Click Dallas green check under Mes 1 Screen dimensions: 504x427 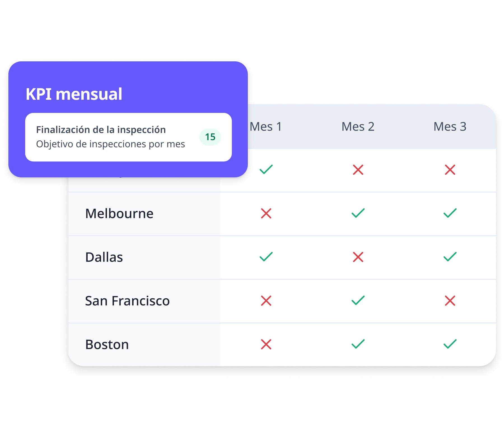(266, 257)
